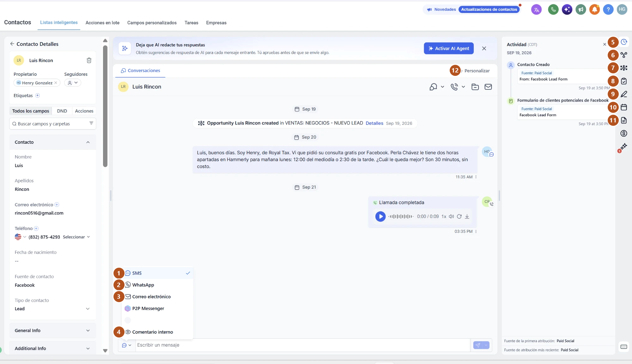Open the Seguidores followers dropdown
Viewport: 632px width, 364px height.
click(73, 83)
